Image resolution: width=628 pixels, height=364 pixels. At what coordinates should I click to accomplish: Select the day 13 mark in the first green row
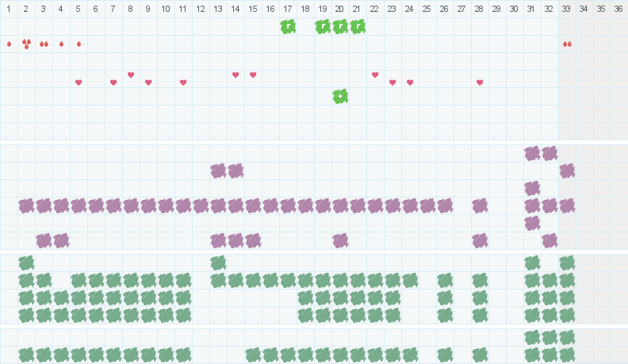218,262
